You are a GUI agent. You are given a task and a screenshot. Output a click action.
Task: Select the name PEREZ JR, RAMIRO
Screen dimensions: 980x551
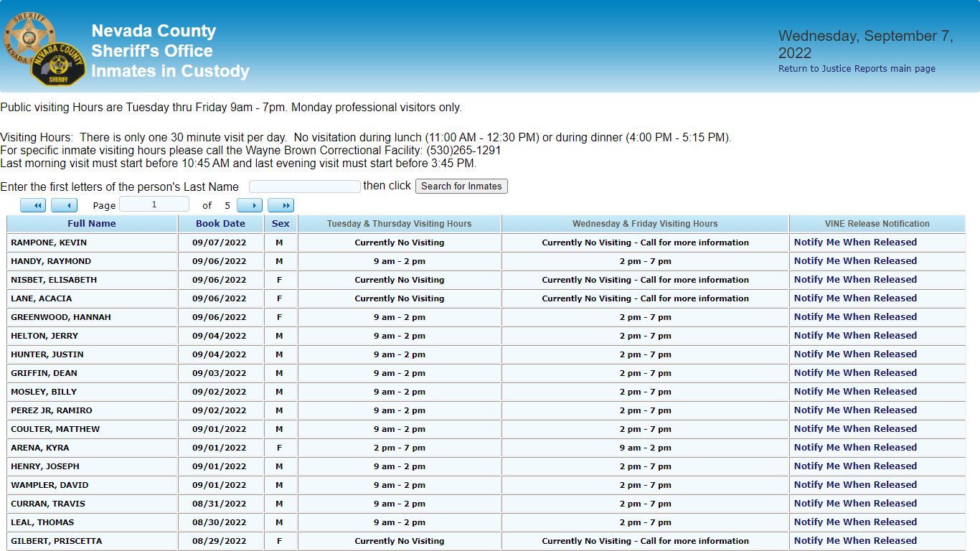tap(52, 410)
